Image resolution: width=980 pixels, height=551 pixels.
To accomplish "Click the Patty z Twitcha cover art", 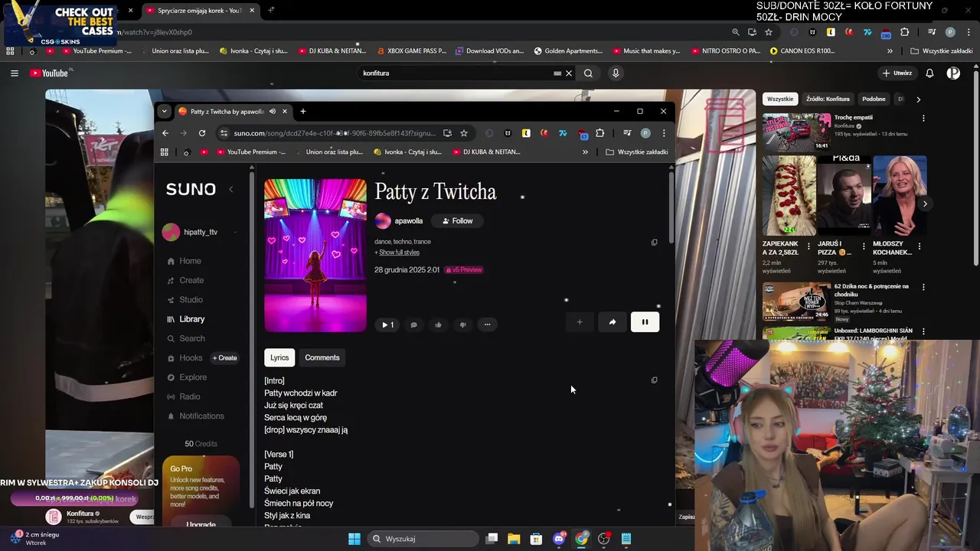I will click(x=315, y=256).
